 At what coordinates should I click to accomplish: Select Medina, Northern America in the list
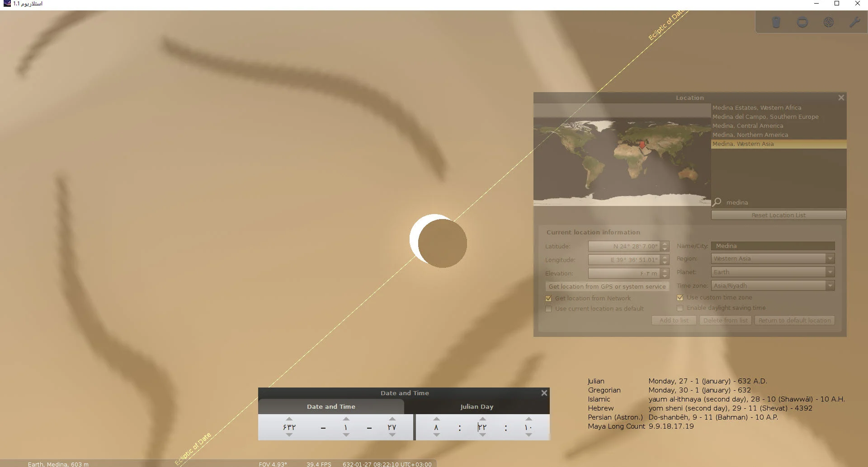point(778,135)
